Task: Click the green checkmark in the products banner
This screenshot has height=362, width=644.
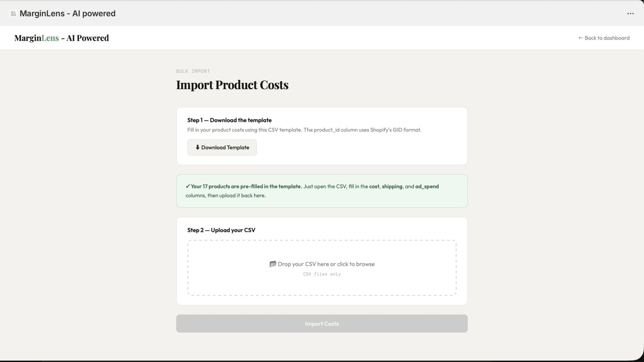Action: pos(188,186)
